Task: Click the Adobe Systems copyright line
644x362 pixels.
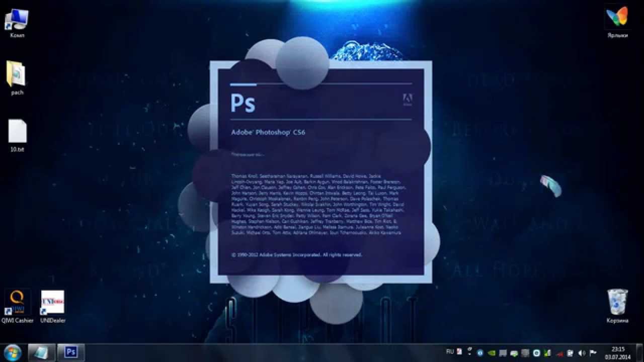Action: click(x=297, y=255)
